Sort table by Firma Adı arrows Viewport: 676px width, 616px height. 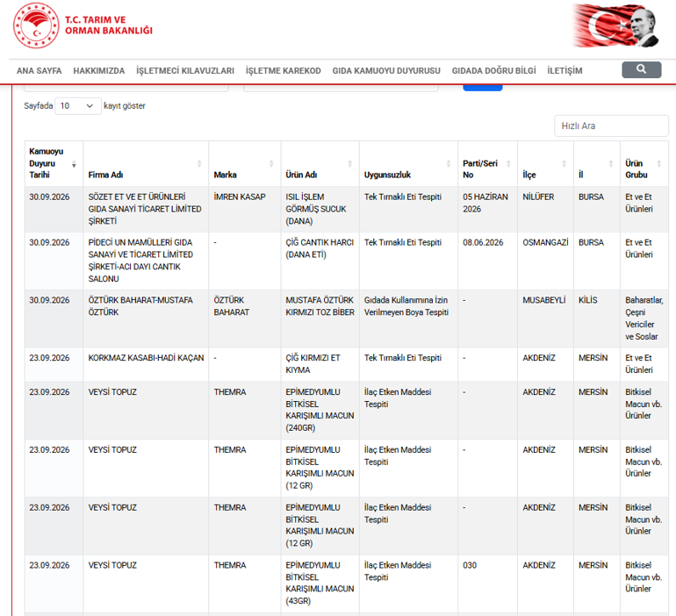tap(199, 164)
